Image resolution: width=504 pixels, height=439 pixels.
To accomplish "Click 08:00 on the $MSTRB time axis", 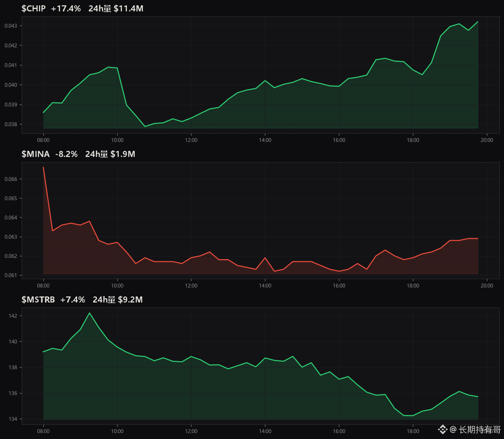I will click(x=43, y=431).
